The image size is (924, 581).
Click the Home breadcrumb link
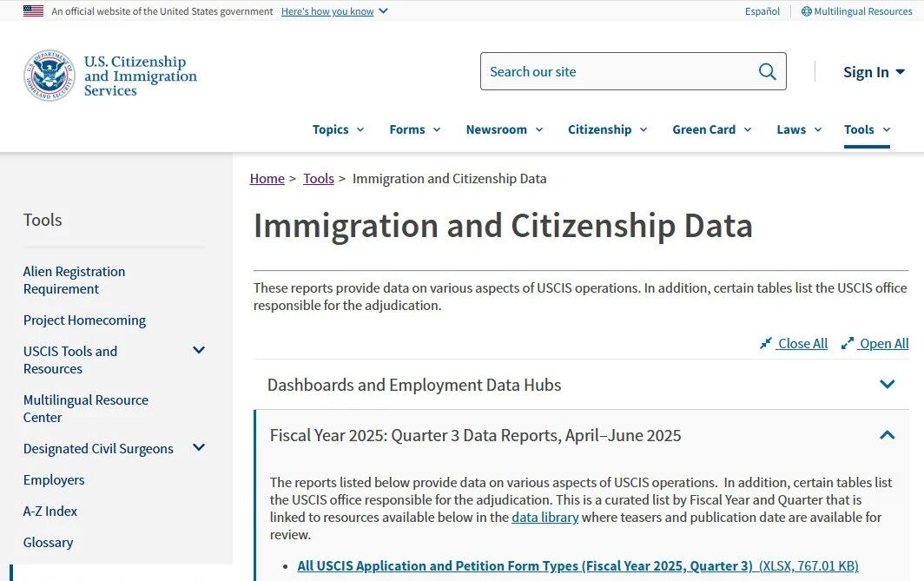267,179
